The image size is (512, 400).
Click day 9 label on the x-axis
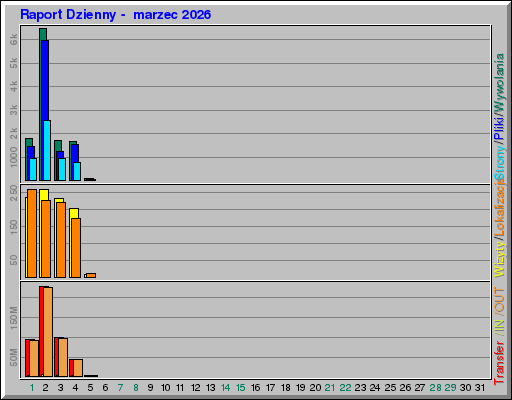(x=150, y=388)
